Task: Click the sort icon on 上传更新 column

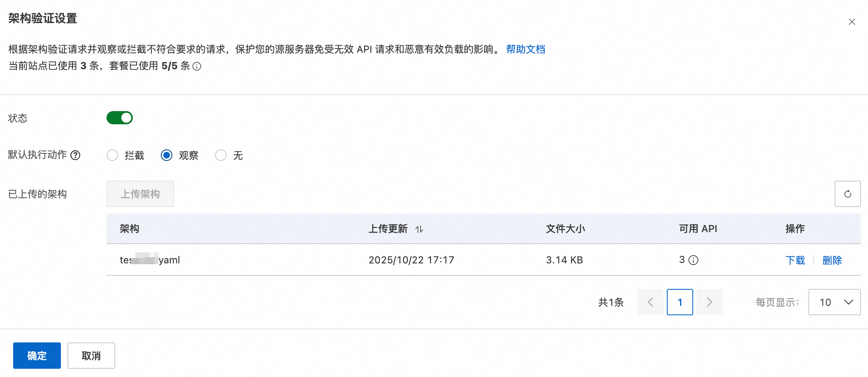Action: point(419,229)
